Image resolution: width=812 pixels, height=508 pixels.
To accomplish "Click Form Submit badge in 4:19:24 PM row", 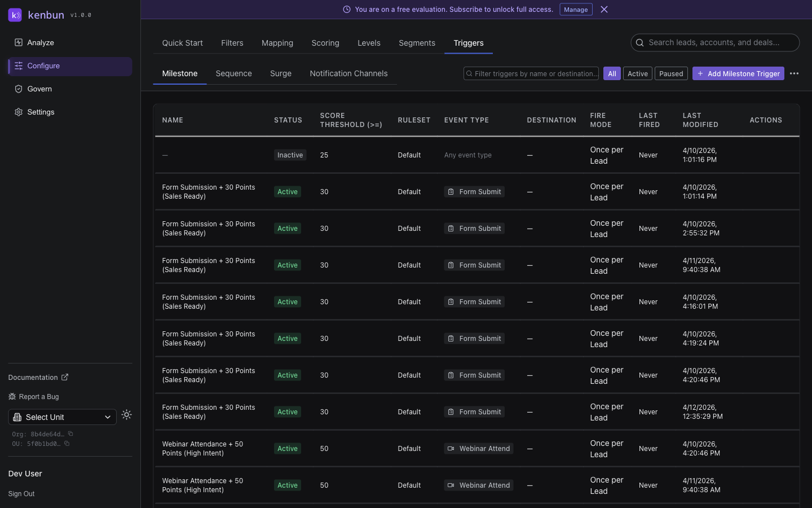I will pos(474,339).
